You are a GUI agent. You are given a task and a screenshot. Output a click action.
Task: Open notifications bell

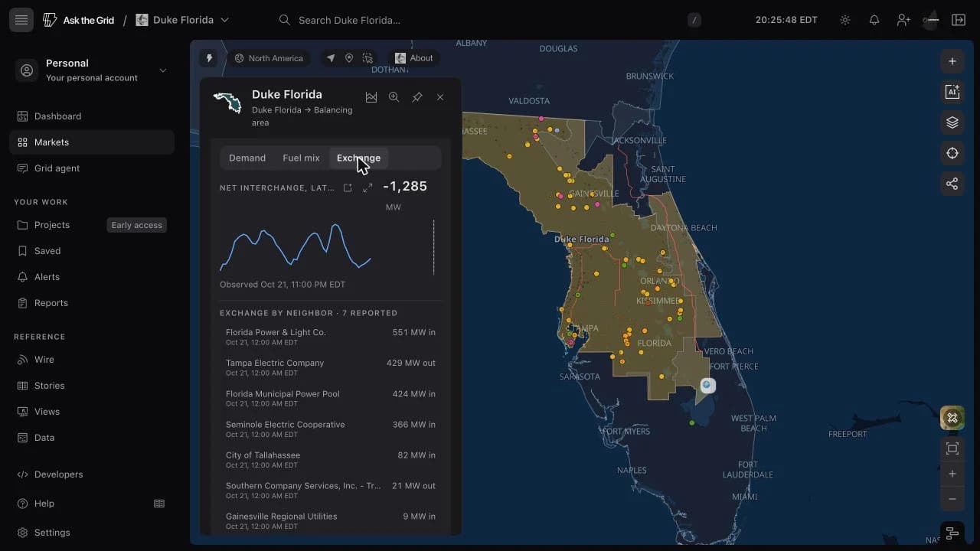pyautogui.click(x=874, y=20)
